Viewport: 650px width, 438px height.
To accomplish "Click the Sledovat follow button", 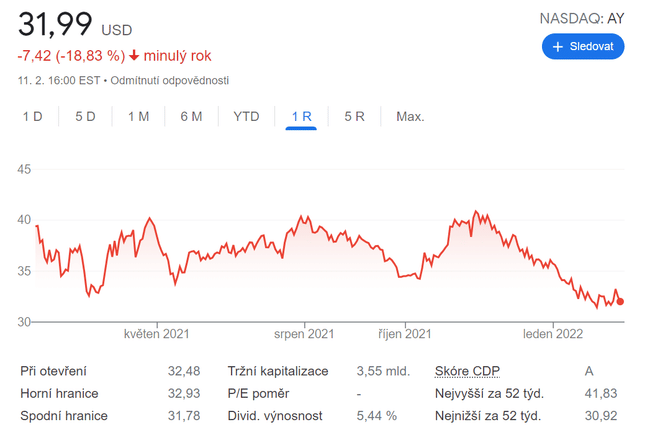I will tap(583, 47).
